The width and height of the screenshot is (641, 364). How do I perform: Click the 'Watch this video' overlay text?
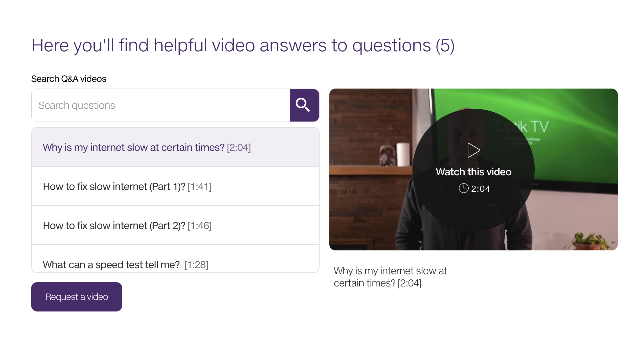[473, 172]
